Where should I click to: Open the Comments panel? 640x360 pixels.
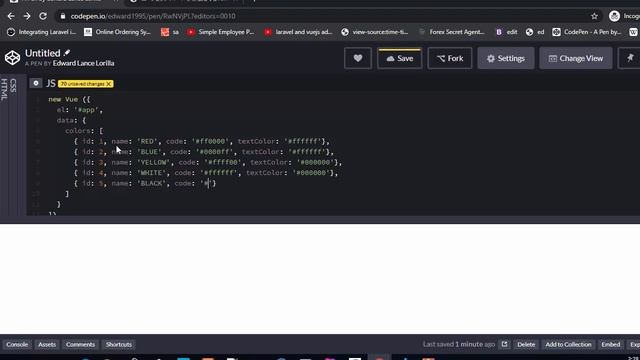pyautogui.click(x=80, y=344)
